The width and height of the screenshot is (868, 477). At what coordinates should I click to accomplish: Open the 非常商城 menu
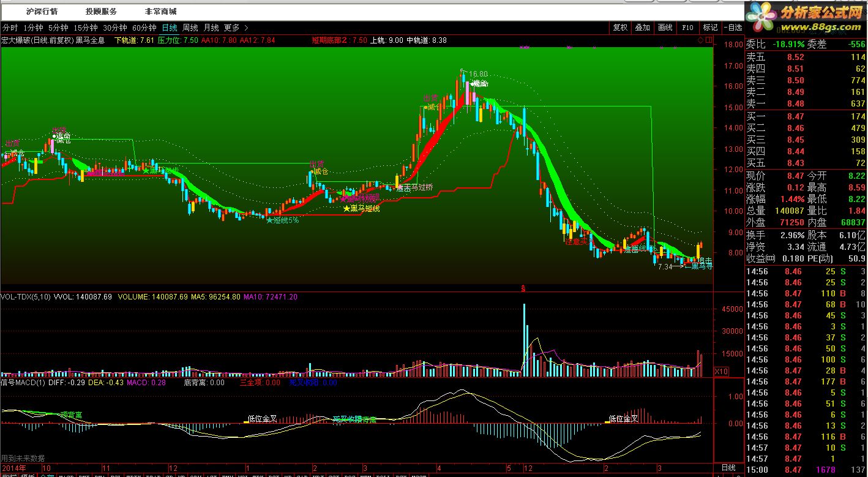click(161, 12)
